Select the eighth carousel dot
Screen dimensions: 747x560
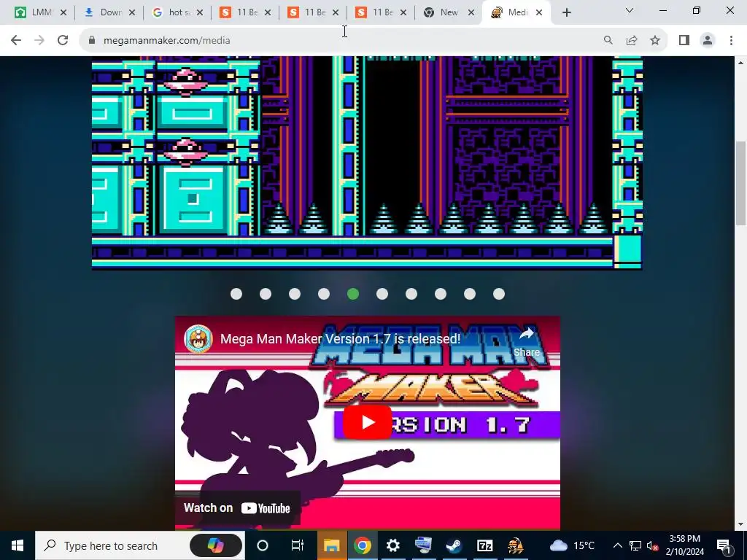coord(441,295)
